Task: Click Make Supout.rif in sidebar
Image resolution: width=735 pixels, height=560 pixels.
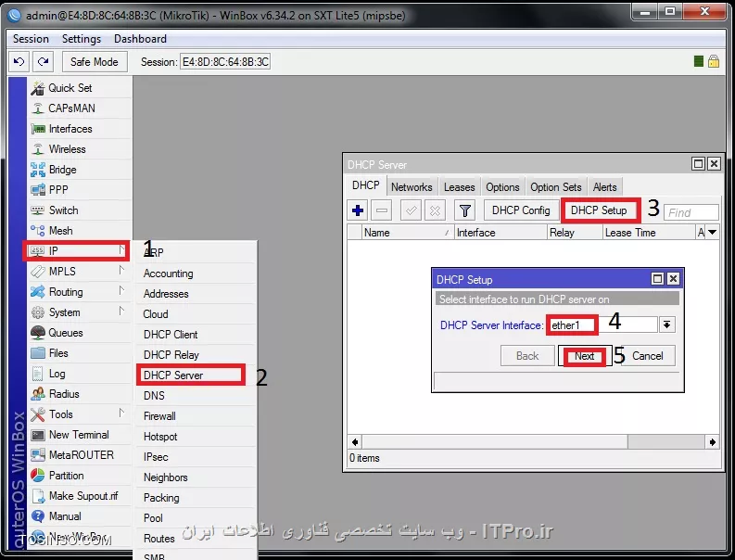Action: pyautogui.click(x=79, y=496)
